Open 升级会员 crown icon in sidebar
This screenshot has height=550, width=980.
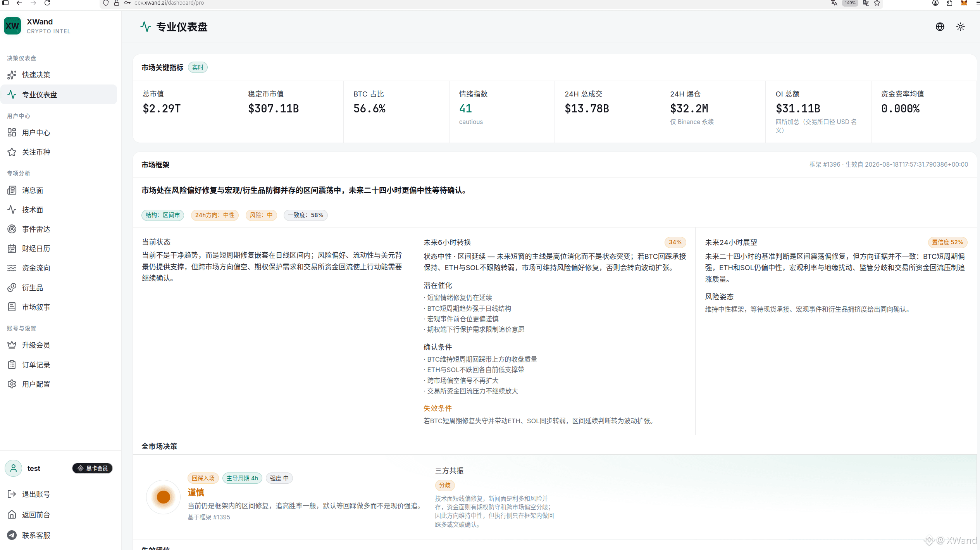(12, 345)
